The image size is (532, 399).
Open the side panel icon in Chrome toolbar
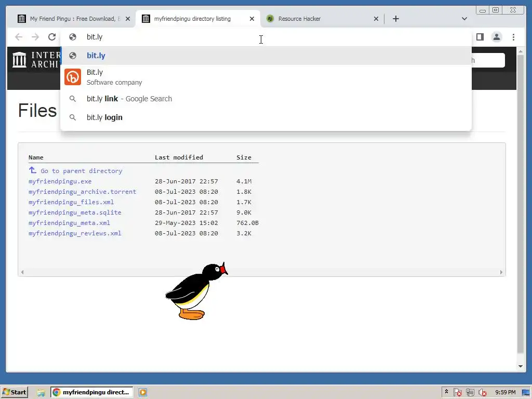[x=480, y=37]
